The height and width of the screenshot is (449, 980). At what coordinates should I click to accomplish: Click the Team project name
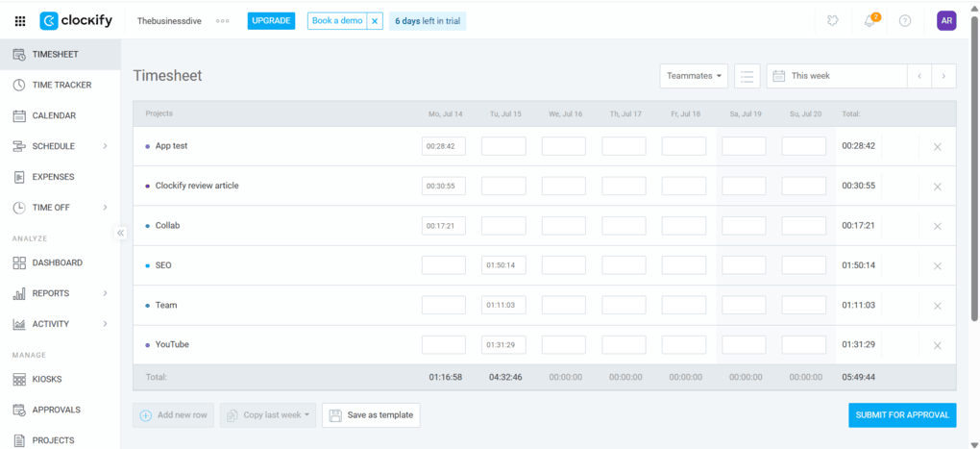[x=166, y=305]
